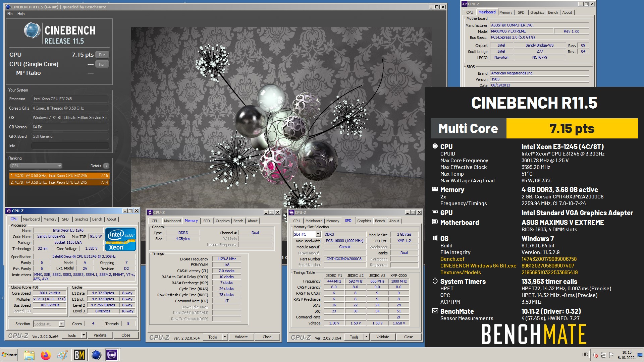Click the Bench.cof file integrity entry
The width and height of the screenshot is (644, 362).
pos(452,259)
